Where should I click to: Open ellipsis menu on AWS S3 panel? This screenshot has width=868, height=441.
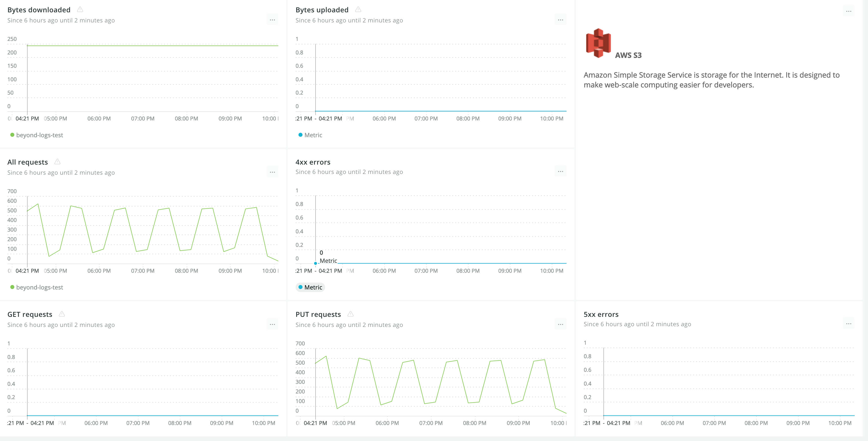849,12
